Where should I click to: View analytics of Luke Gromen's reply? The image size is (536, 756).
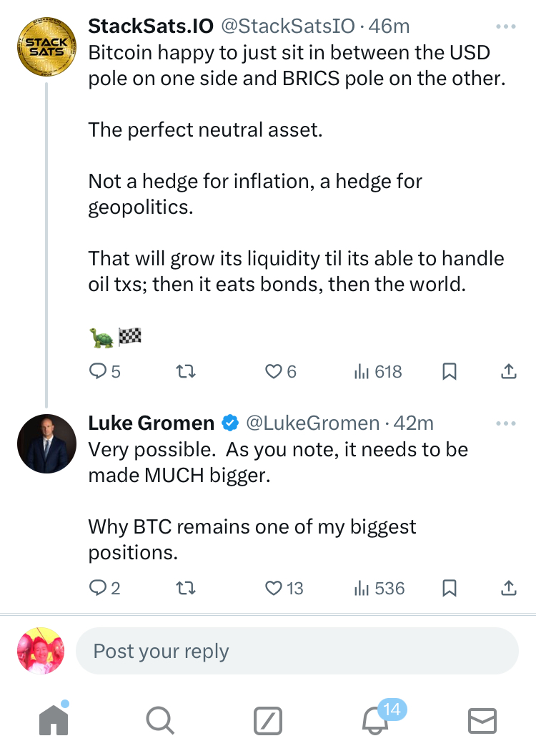click(x=362, y=588)
